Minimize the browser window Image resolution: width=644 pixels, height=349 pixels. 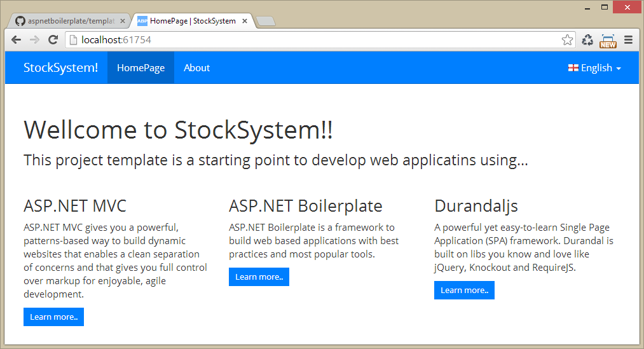587,8
